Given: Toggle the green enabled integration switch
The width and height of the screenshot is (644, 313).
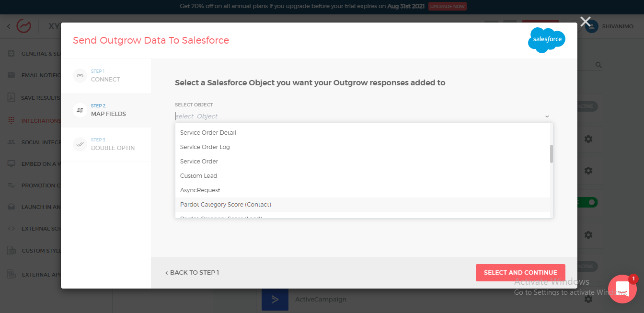Looking at the screenshot, I should coord(587,202).
